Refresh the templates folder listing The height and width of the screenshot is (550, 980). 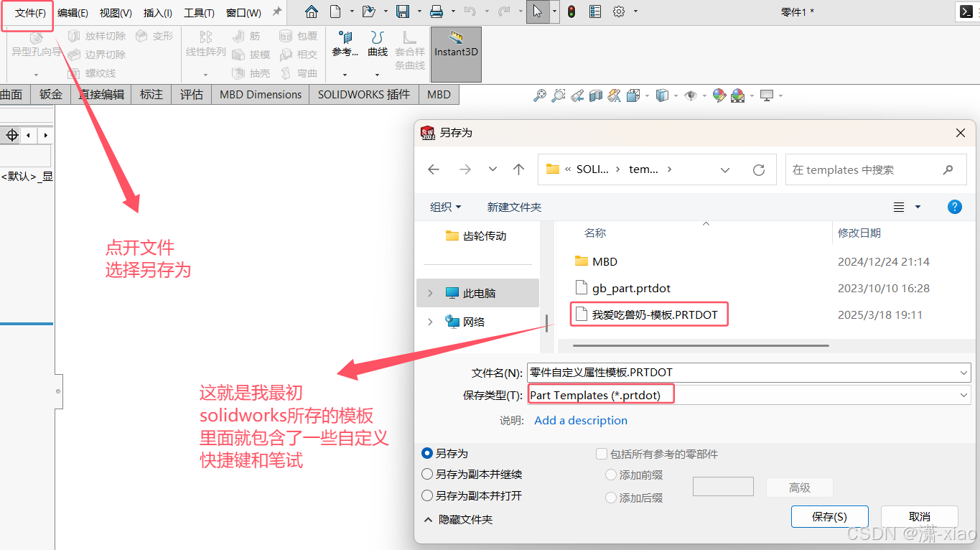coord(759,169)
